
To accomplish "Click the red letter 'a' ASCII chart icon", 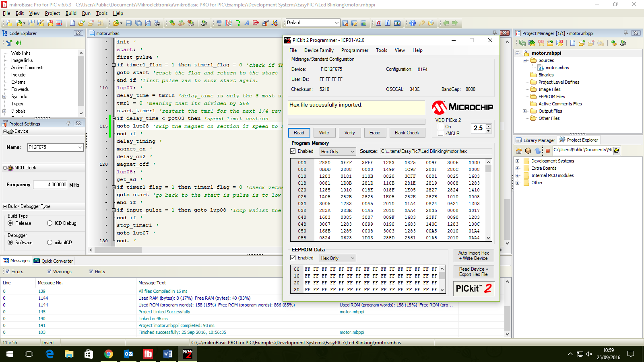I will tap(379, 23).
